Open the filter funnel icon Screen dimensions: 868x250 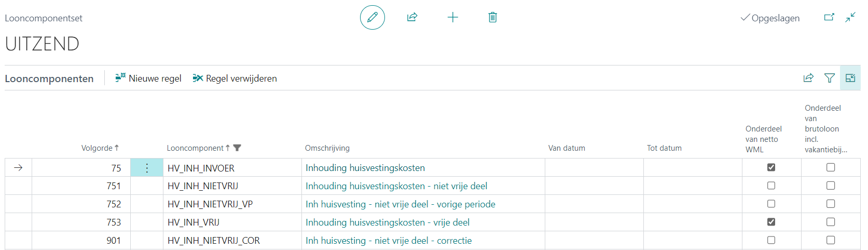pyautogui.click(x=829, y=78)
